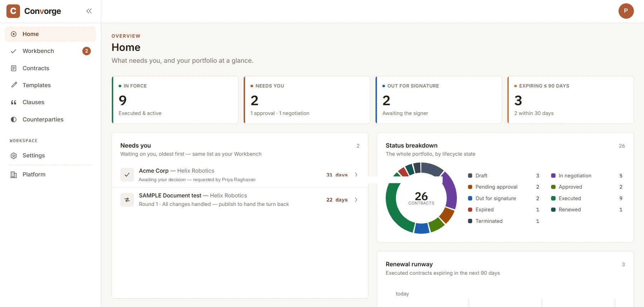Click the Status breakdown total of 26
Screen dimensions: 644x307
point(622,146)
